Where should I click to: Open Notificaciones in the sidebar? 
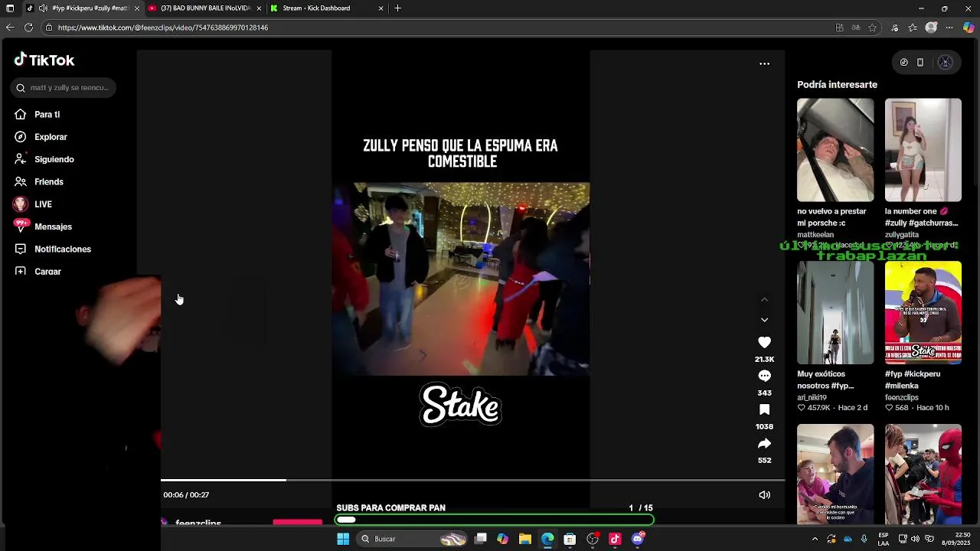click(61, 249)
